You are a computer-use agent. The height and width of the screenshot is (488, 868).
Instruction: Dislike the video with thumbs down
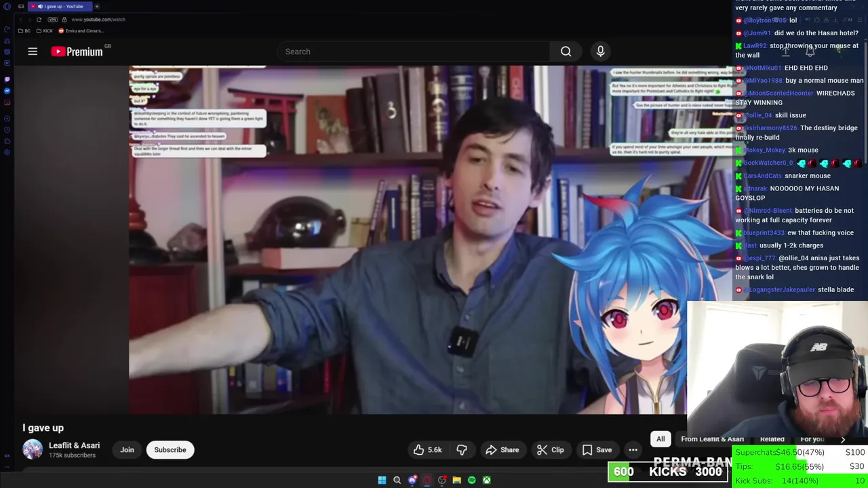(x=462, y=450)
